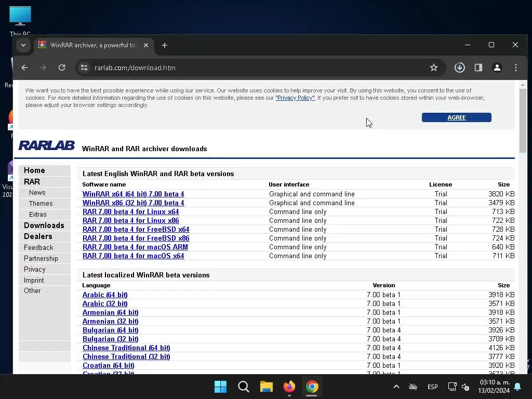532x399 pixels.
Task: Open Partnership in sidebar menu
Action: coord(41,259)
